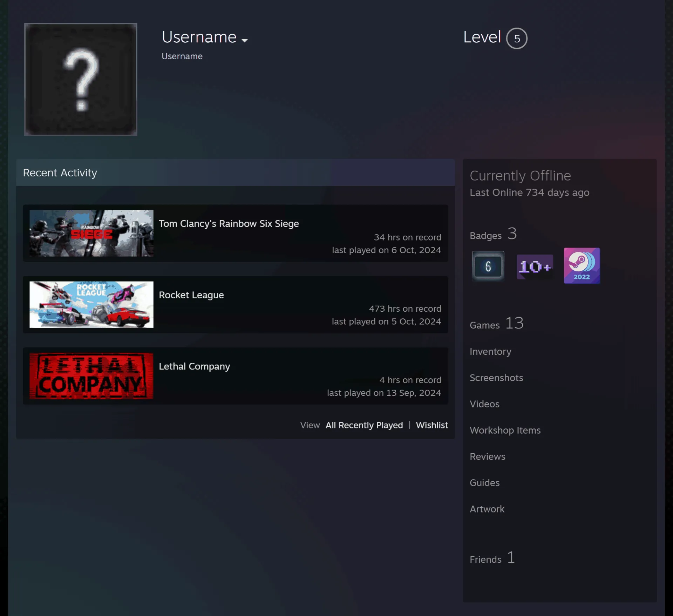This screenshot has width=673, height=616.
Task: Click the small Username subtitle text
Action: click(x=182, y=56)
